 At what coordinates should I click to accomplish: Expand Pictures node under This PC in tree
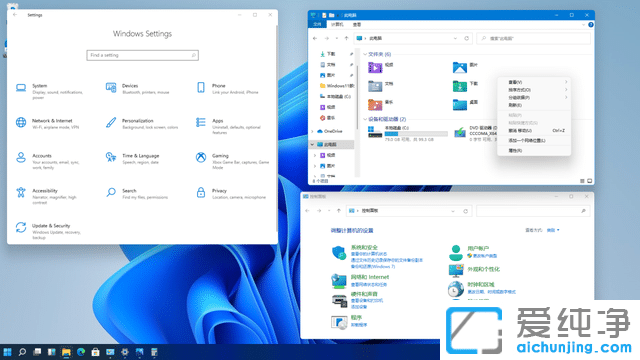(315, 166)
